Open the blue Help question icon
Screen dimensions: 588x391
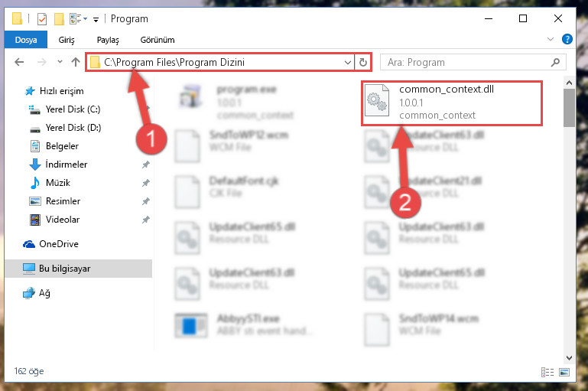click(567, 39)
